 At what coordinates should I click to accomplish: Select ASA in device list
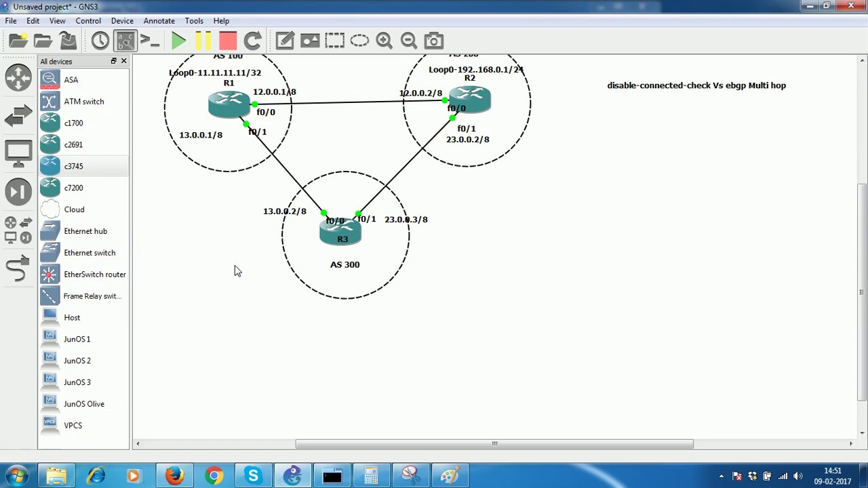[x=83, y=80]
